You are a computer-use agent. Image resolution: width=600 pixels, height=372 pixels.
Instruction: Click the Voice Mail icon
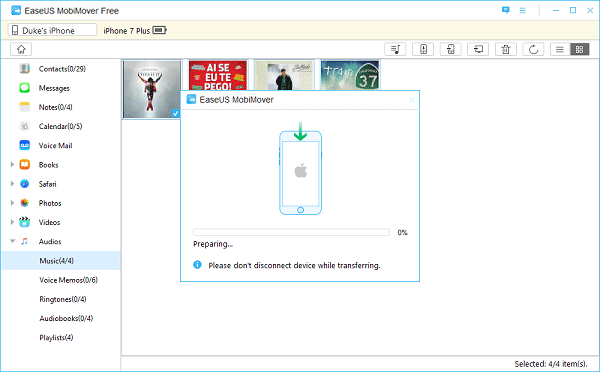click(x=24, y=145)
